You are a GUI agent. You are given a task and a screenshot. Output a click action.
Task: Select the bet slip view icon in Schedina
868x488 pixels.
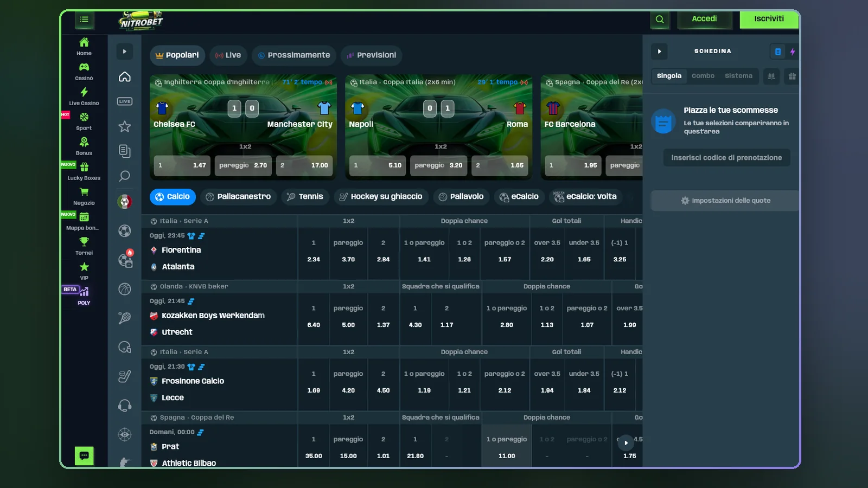pos(778,52)
